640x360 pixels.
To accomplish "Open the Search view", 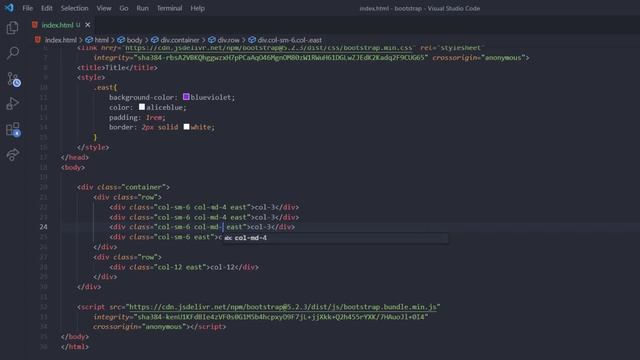I will tap(13, 53).
